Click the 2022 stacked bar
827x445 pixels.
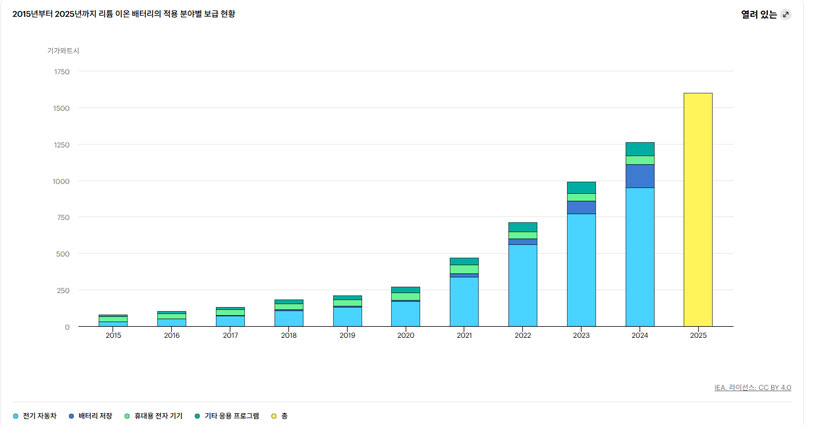click(x=523, y=274)
